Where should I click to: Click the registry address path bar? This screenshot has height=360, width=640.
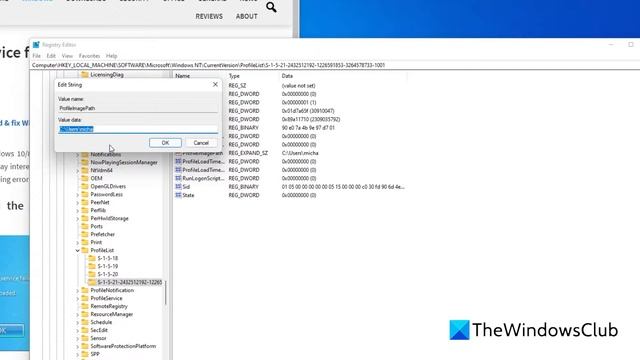point(335,65)
